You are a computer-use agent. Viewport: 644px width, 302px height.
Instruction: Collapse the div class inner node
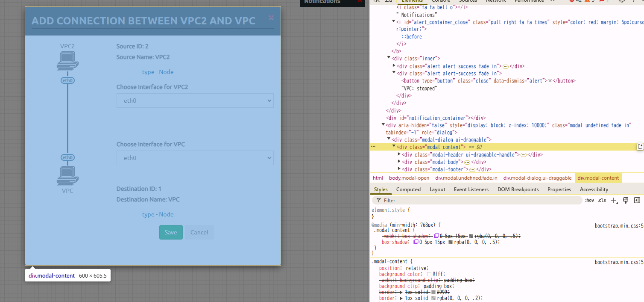click(x=389, y=58)
